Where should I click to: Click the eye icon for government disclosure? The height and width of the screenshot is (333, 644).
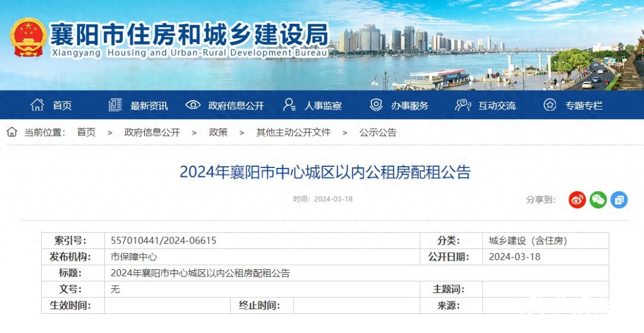pyautogui.click(x=193, y=105)
